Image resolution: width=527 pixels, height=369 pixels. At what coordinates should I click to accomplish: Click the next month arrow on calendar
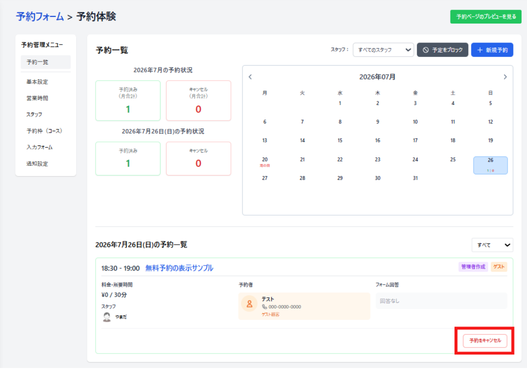pyautogui.click(x=505, y=77)
